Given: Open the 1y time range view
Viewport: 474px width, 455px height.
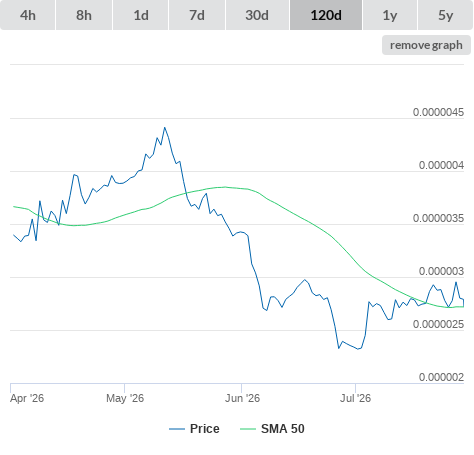Looking at the screenshot, I should 390,15.
